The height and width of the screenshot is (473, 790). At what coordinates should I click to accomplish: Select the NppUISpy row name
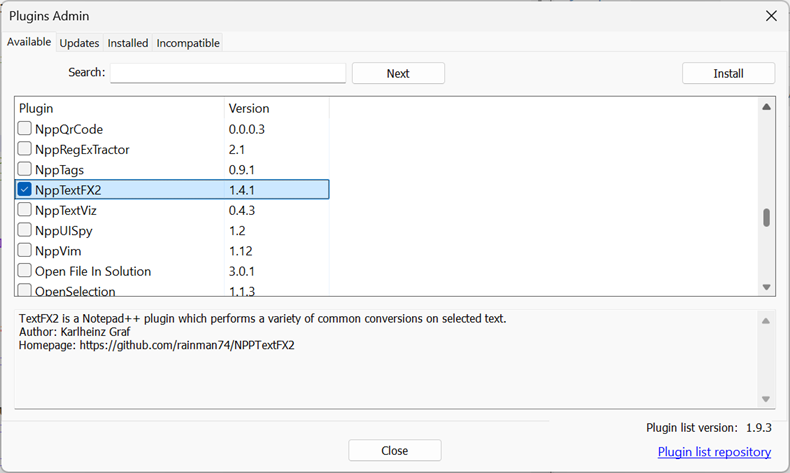63,231
